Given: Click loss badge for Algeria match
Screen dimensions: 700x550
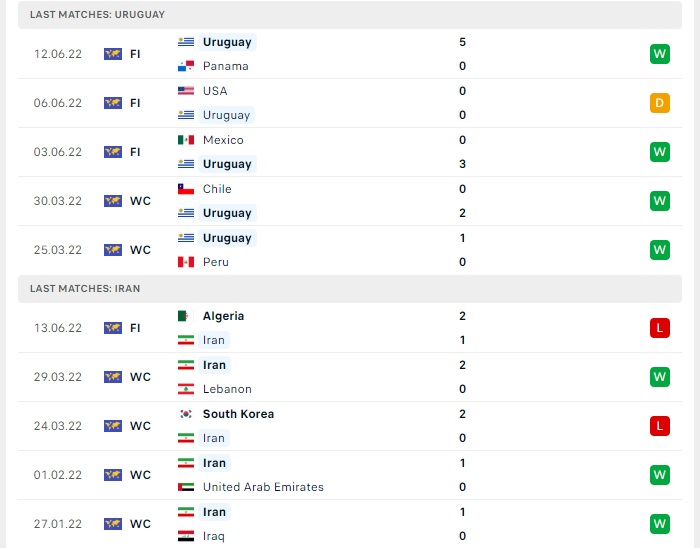Looking at the screenshot, I should pos(659,328).
